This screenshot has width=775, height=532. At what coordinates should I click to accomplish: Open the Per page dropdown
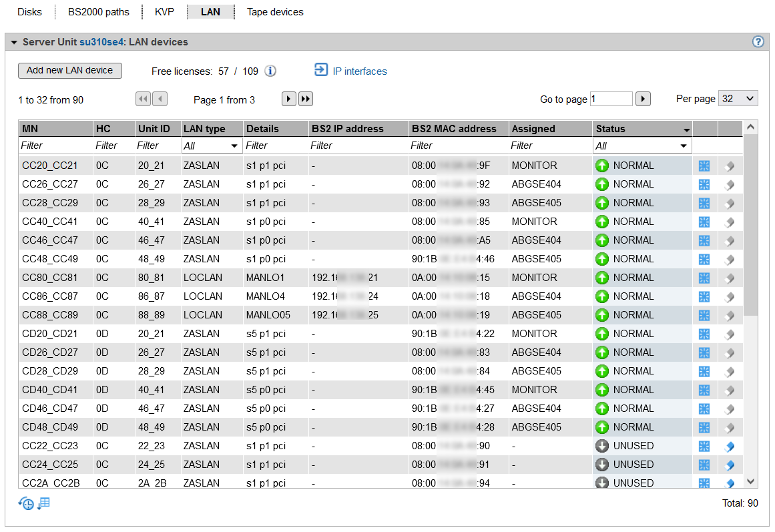pyautogui.click(x=738, y=99)
